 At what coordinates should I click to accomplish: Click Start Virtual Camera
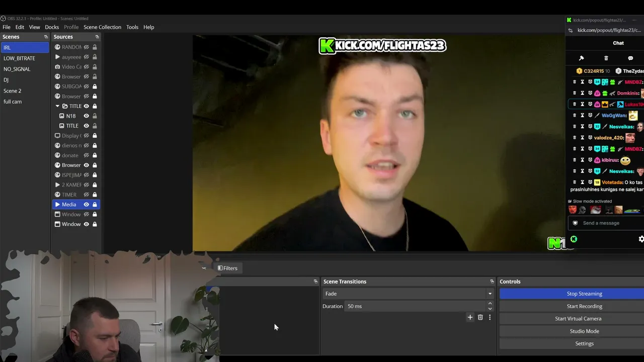point(572,319)
